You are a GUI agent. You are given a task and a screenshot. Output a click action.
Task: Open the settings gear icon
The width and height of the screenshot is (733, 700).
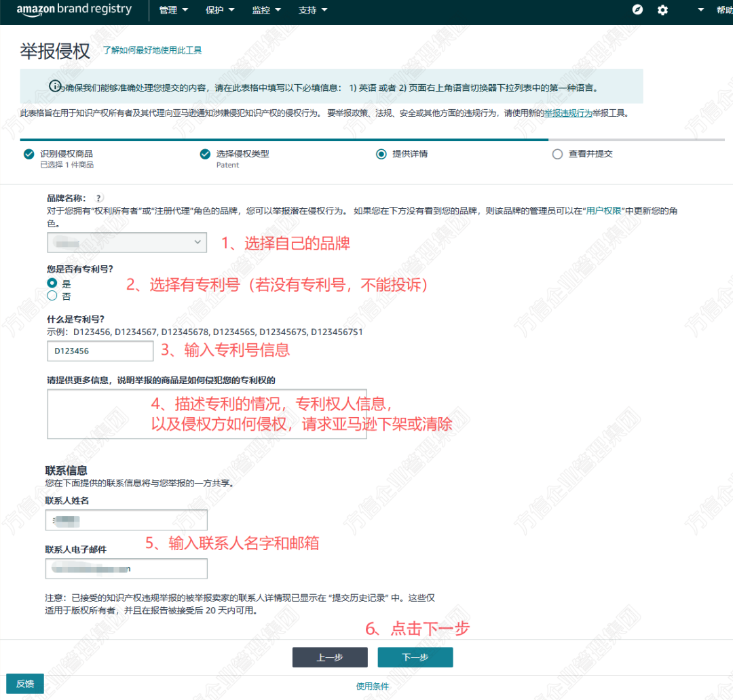662,9
